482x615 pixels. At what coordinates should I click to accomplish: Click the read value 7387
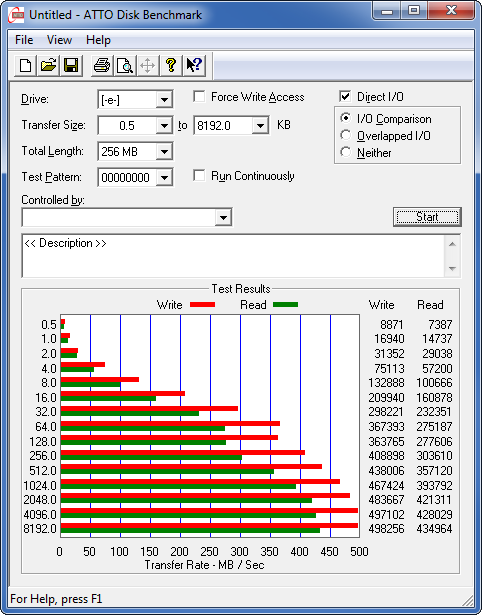point(440,325)
